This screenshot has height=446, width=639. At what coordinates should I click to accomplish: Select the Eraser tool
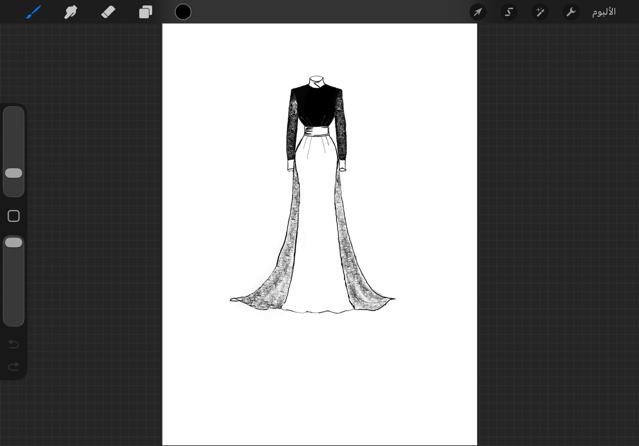point(108,12)
